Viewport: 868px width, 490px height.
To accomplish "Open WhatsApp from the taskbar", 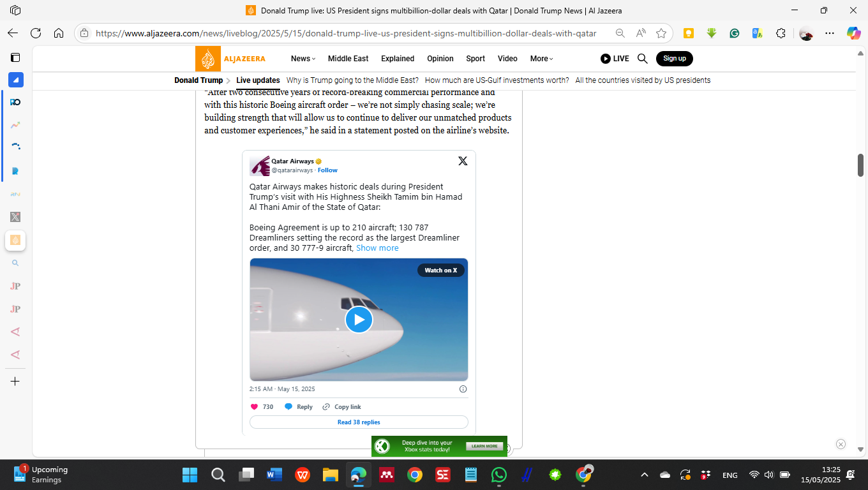I will click(498, 475).
